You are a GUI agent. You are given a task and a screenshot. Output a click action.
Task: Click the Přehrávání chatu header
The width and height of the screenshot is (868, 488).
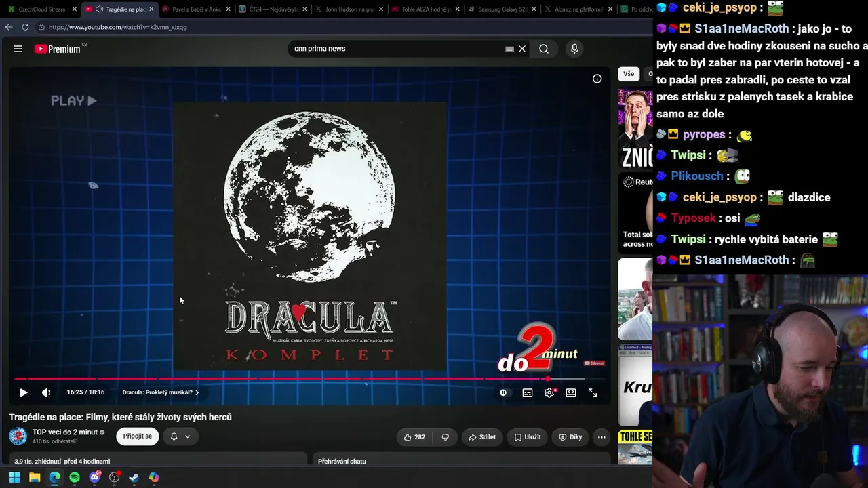click(342, 461)
